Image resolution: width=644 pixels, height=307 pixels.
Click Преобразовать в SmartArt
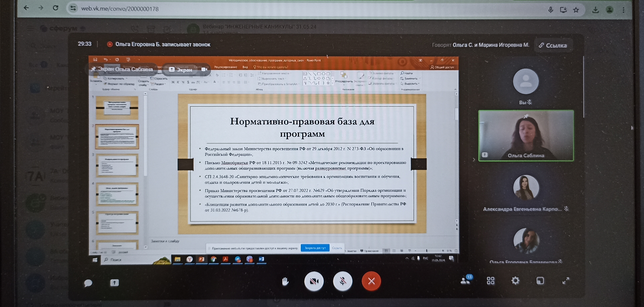pyautogui.click(x=279, y=84)
